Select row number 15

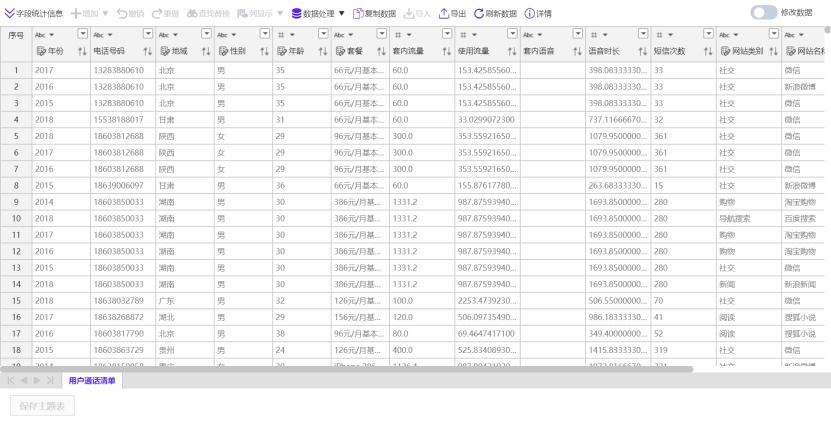click(16, 301)
